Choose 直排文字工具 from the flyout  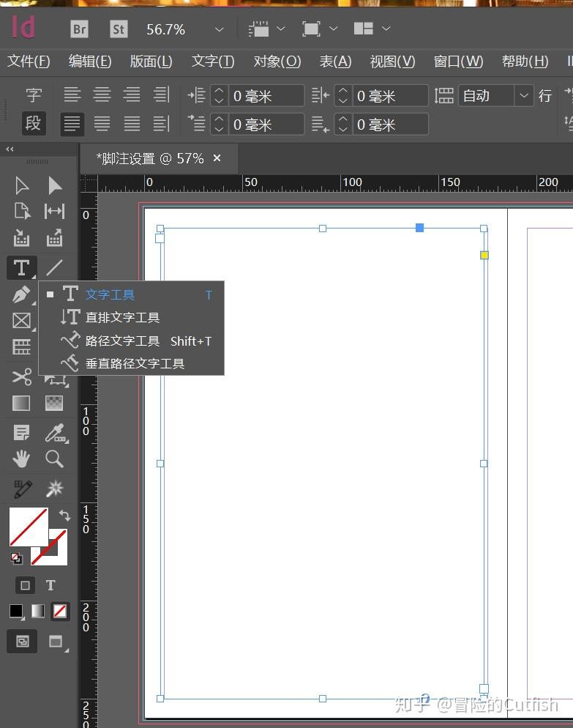click(131, 318)
